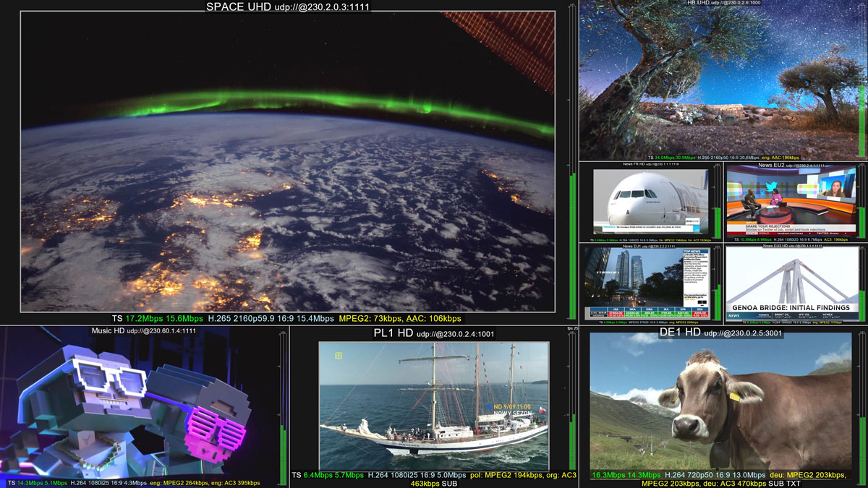The width and height of the screenshot is (868, 488).
Task: Click SPACE UHD's '17.2Mbps' TS bitrate
Action: [143, 319]
